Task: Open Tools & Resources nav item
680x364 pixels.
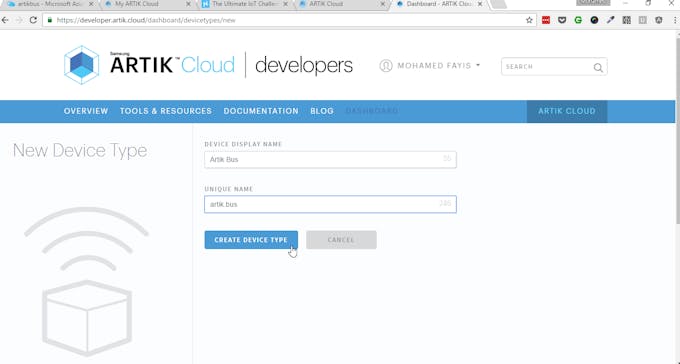Action: click(166, 111)
